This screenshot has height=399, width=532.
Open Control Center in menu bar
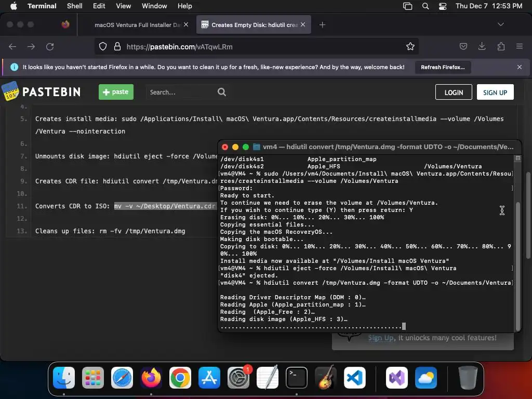click(x=443, y=6)
